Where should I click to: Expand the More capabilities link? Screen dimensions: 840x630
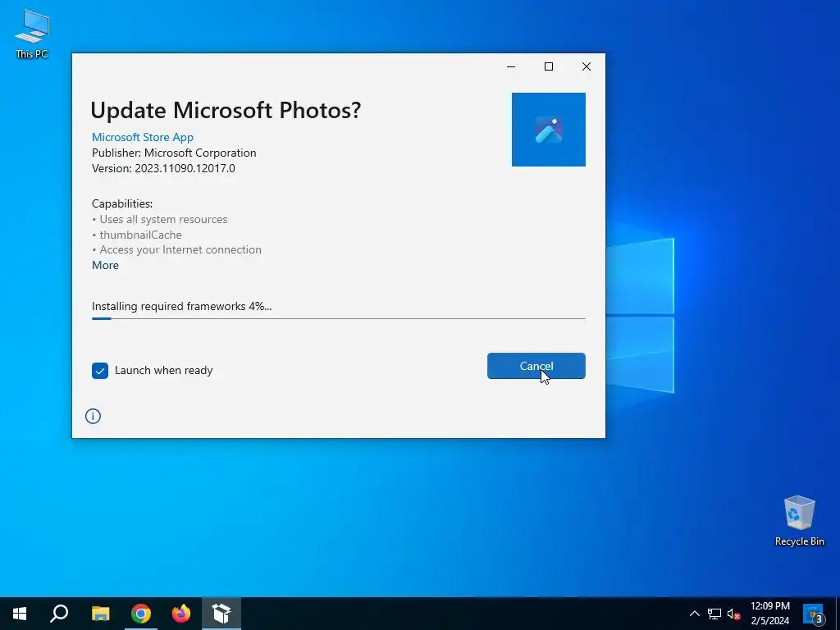(105, 265)
